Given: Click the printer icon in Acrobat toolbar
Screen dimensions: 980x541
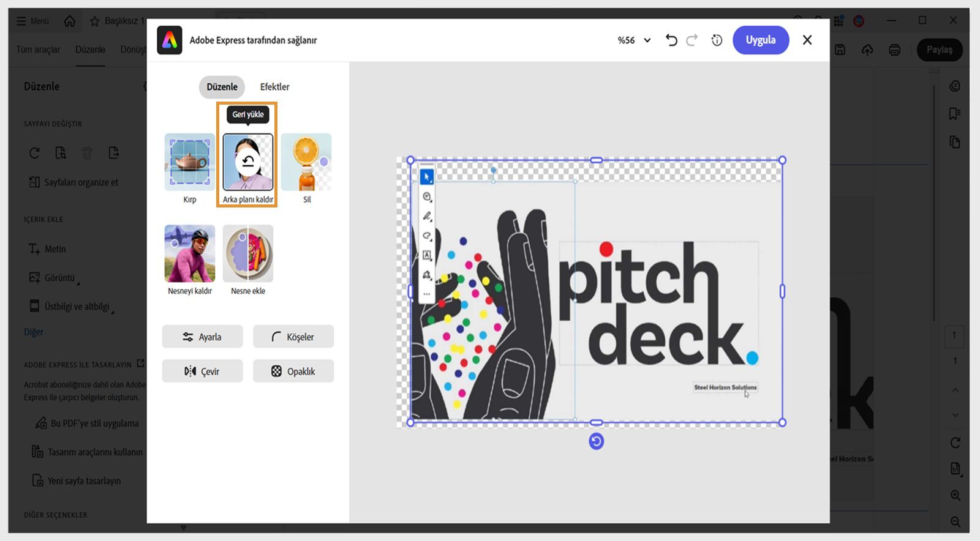Looking at the screenshot, I should point(895,50).
